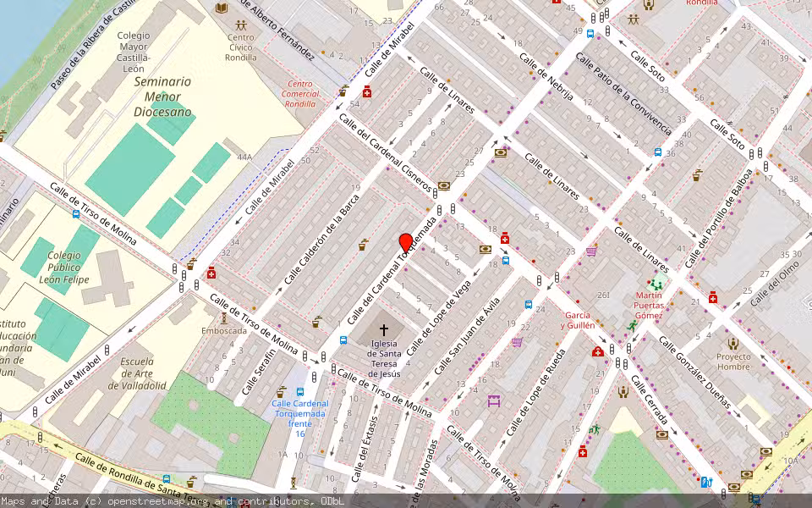812x508 pixels.
Task: Select the pharmacy cross icon near Calle de Linares
Action: (505, 237)
